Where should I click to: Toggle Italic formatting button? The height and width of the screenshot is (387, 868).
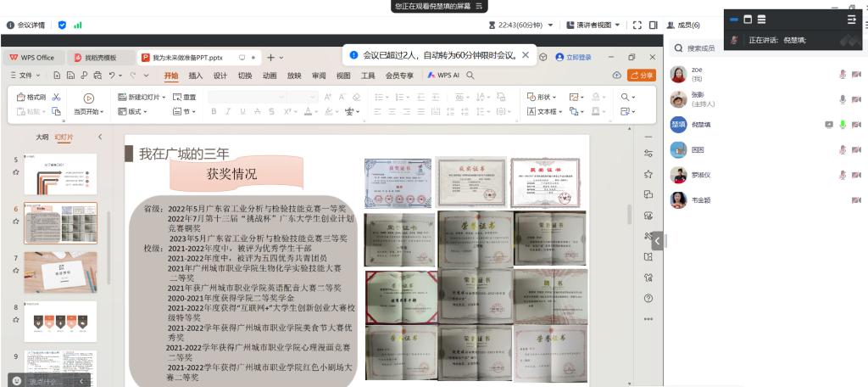(227, 111)
